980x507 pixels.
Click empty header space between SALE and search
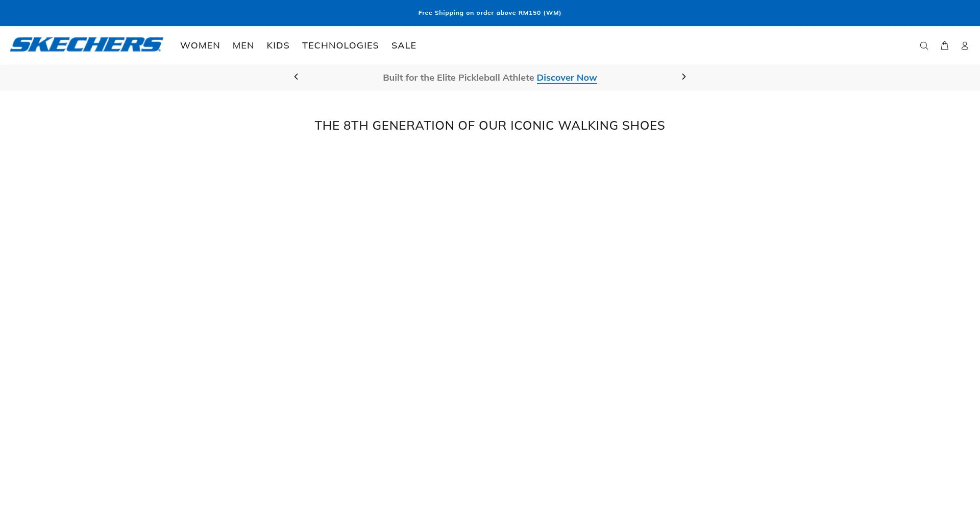coord(664,45)
